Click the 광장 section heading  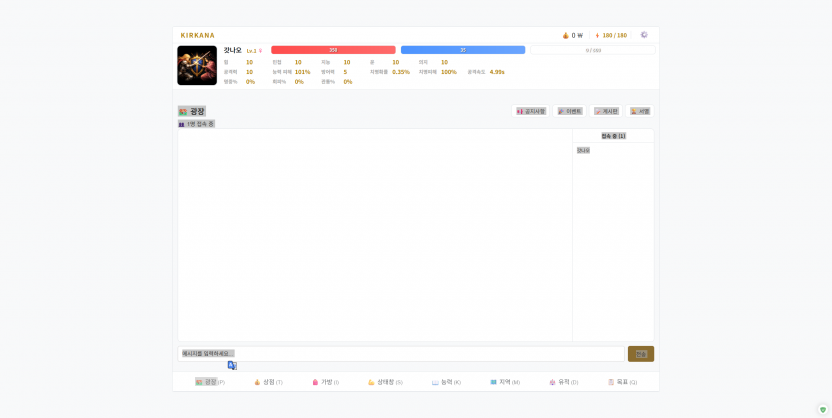[x=197, y=111]
